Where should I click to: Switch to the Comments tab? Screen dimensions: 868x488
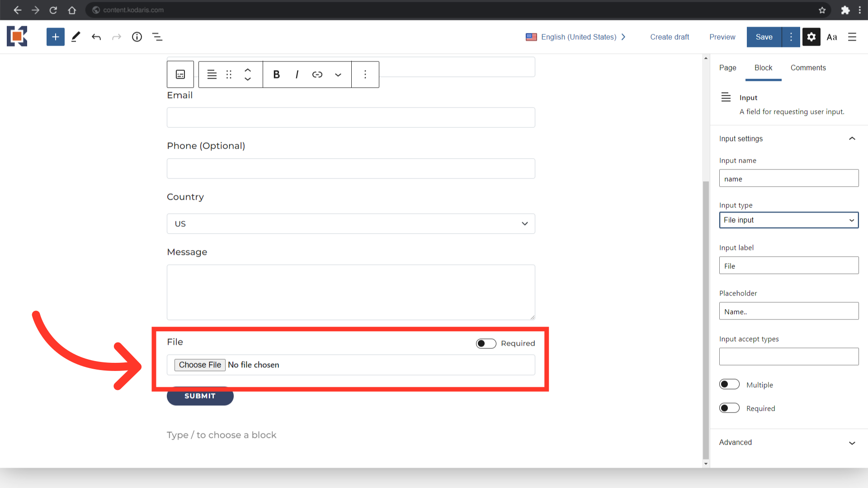click(x=808, y=68)
